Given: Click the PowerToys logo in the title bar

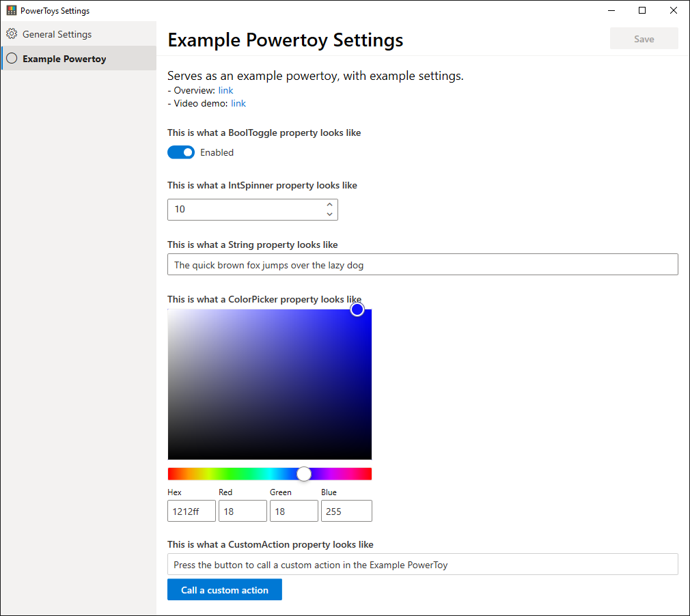Looking at the screenshot, I should (x=11, y=10).
